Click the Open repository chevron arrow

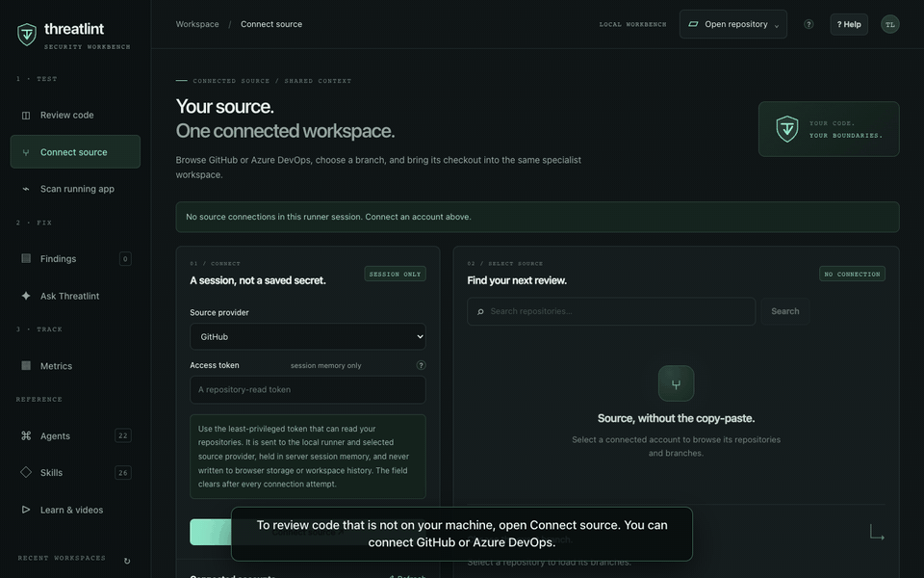pos(777,25)
